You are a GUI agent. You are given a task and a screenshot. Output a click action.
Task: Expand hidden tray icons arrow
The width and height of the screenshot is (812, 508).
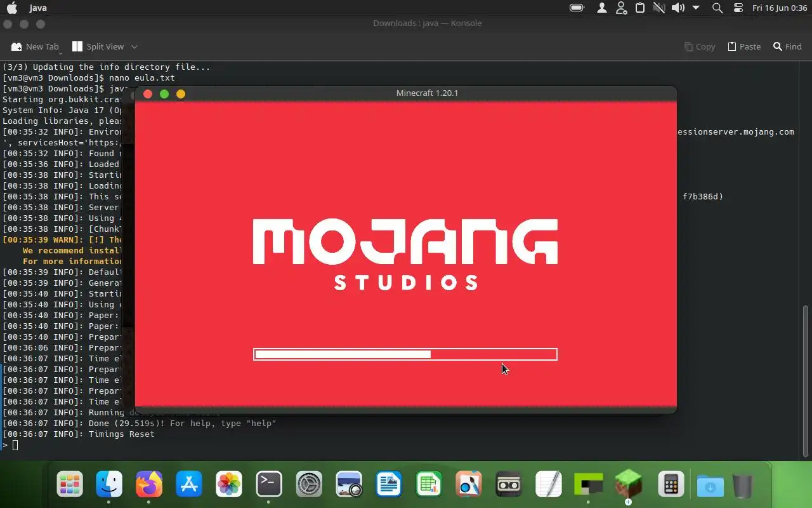[x=696, y=8]
